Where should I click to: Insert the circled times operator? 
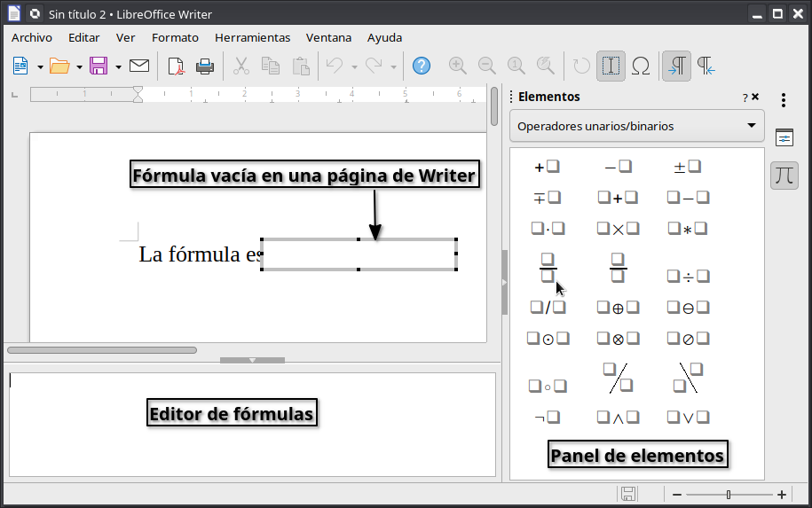[x=618, y=339]
